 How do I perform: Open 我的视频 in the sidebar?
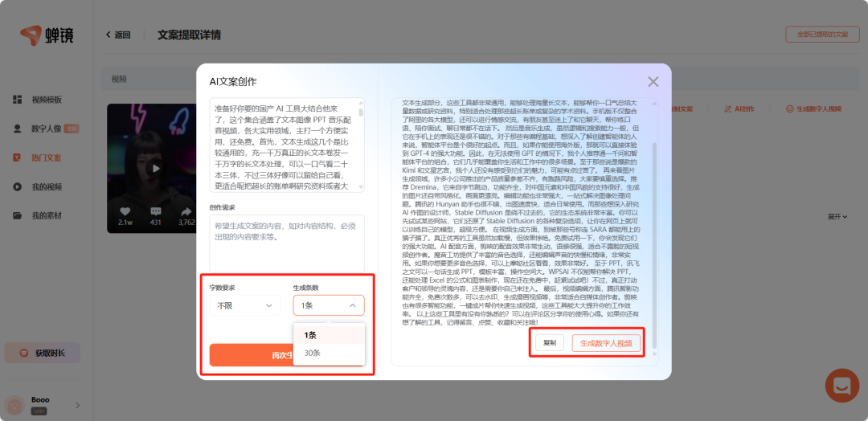tap(47, 186)
